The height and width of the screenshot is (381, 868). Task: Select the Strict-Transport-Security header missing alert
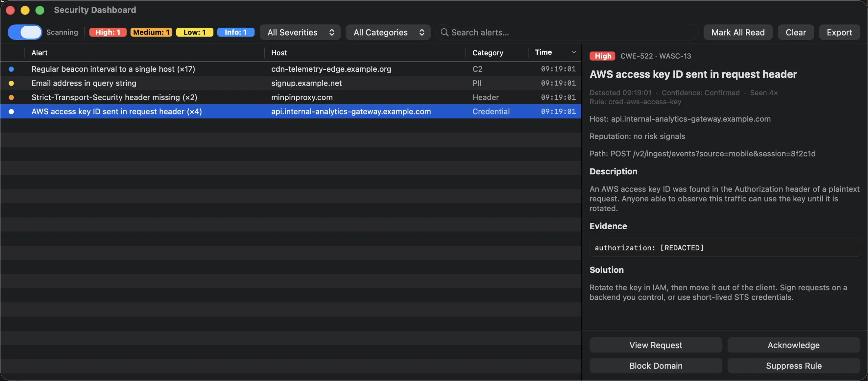tap(290, 97)
